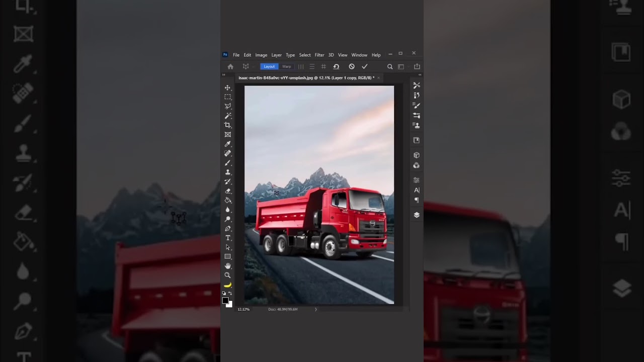Open the Filter menu
This screenshot has height=362, width=644.
[319, 55]
